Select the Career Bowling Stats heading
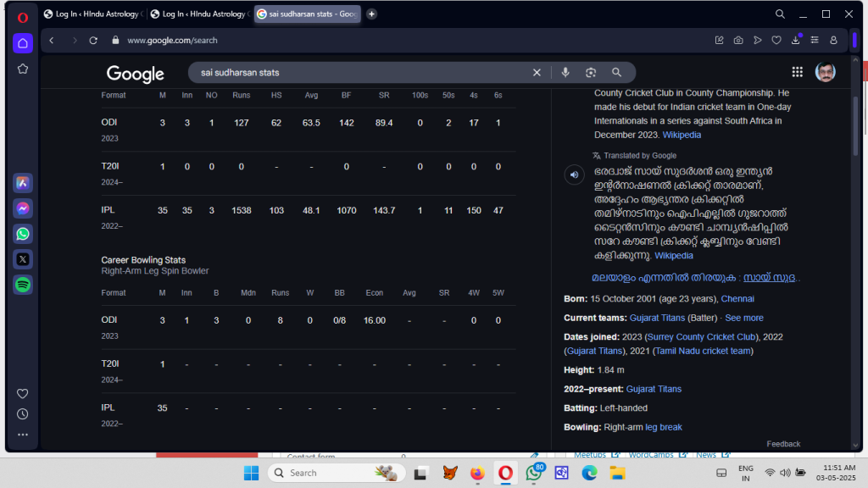 [143, 260]
